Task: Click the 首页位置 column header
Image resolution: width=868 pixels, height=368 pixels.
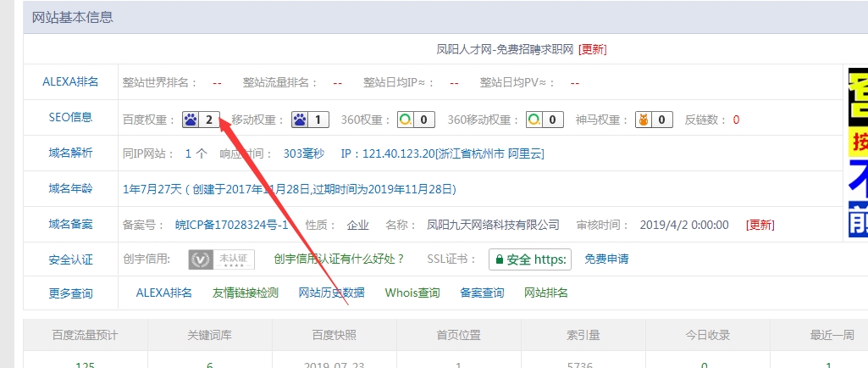Action: click(458, 335)
